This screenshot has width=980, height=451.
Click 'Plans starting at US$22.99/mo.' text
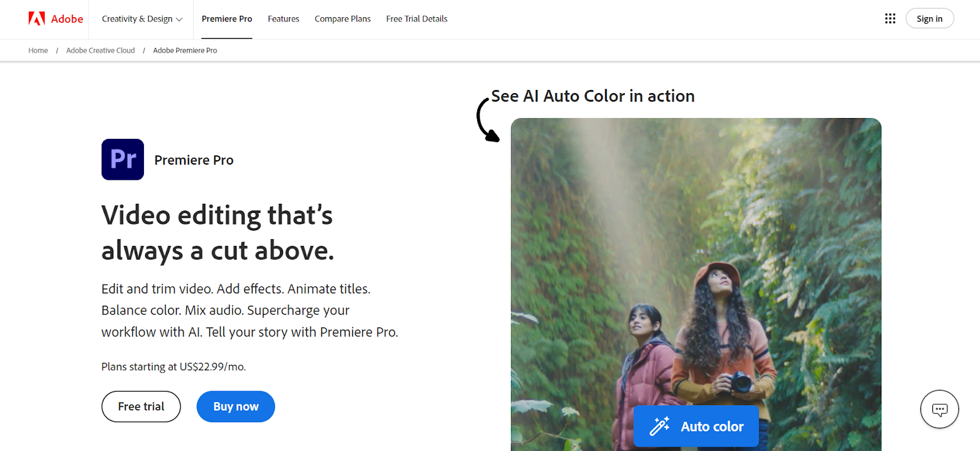(x=173, y=367)
